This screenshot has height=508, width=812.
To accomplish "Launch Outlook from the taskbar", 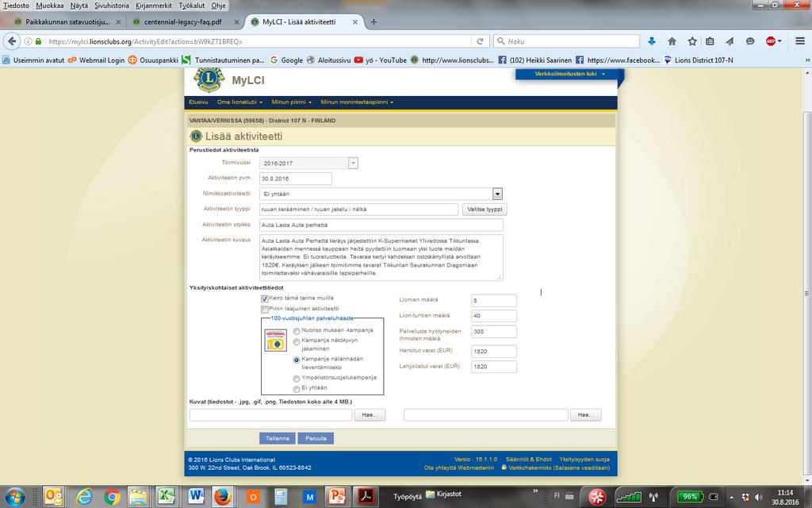I will pyautogui.click(x=53, y=497).
